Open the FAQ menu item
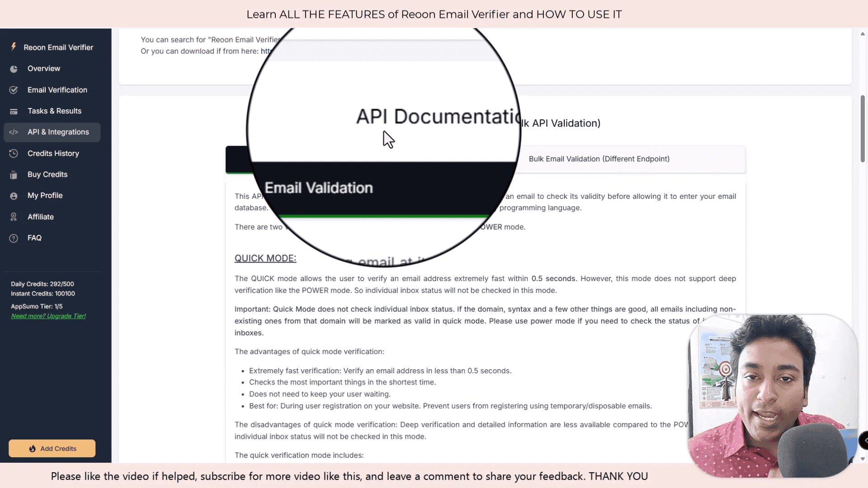This screenshot has height=488, width=868. click(34, 238)
